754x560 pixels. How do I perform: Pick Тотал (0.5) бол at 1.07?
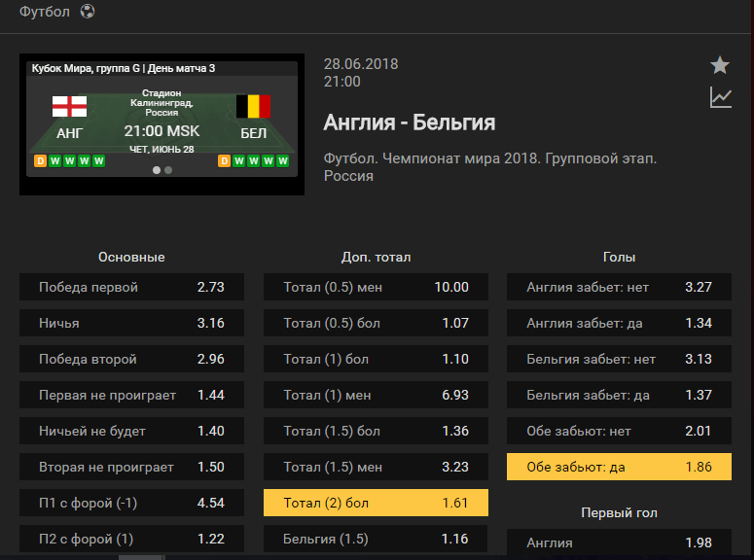(377, 323)
